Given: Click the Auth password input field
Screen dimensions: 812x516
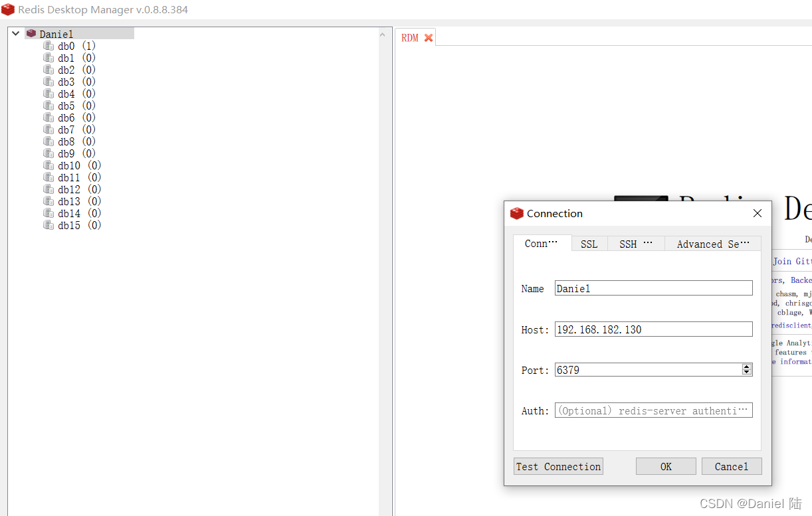Looking at the screenshot, I should click(x=654, y=410).
